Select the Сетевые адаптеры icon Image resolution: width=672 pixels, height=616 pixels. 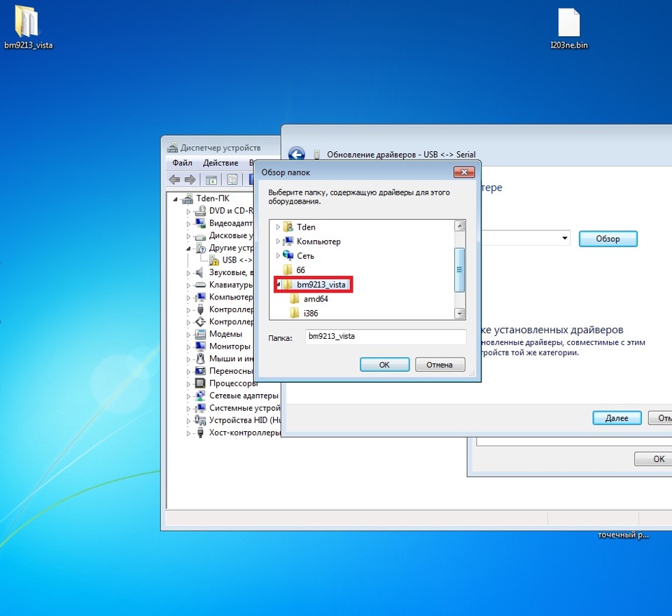tap(200, 395)
